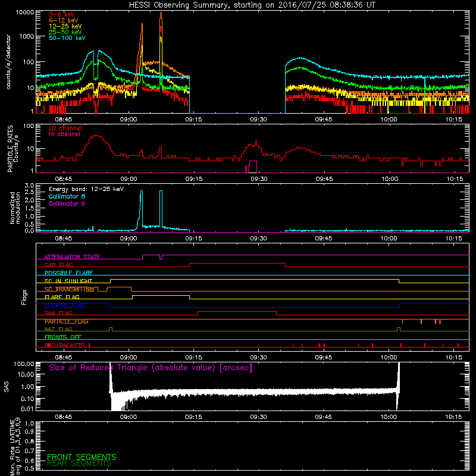This screenshot has width=476, height=476.
Task: Click the 100.00 tick on SAS axis
Action: pyautogui.click(x=24, y=364)
